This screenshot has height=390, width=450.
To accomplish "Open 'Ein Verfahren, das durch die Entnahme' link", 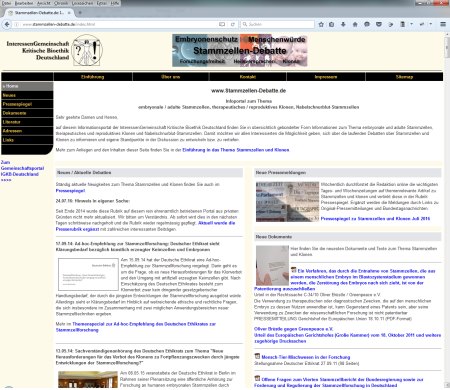I will pyautogui.click(x=345, y=280).
